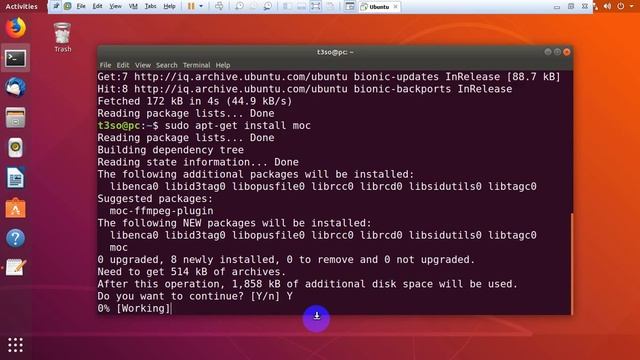Open Firefox from the Ubuntu dock
This screenshot has height=360, width=640.
(16, 28)
